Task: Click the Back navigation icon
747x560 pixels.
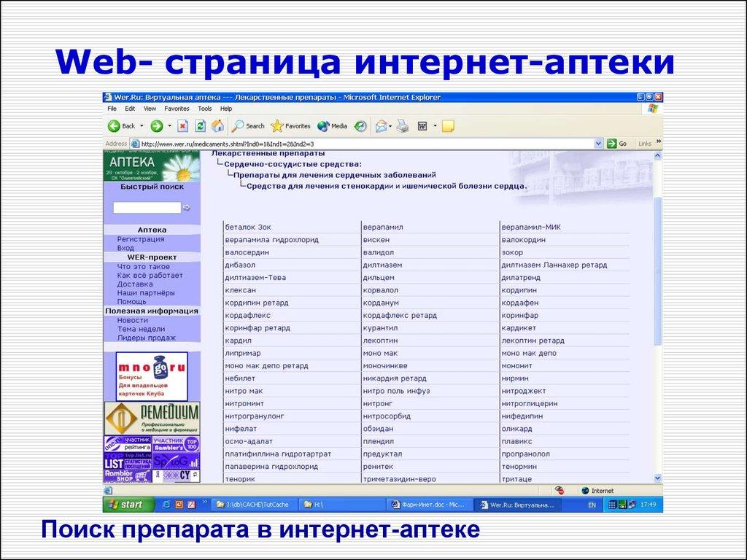Action: point(114,126)
